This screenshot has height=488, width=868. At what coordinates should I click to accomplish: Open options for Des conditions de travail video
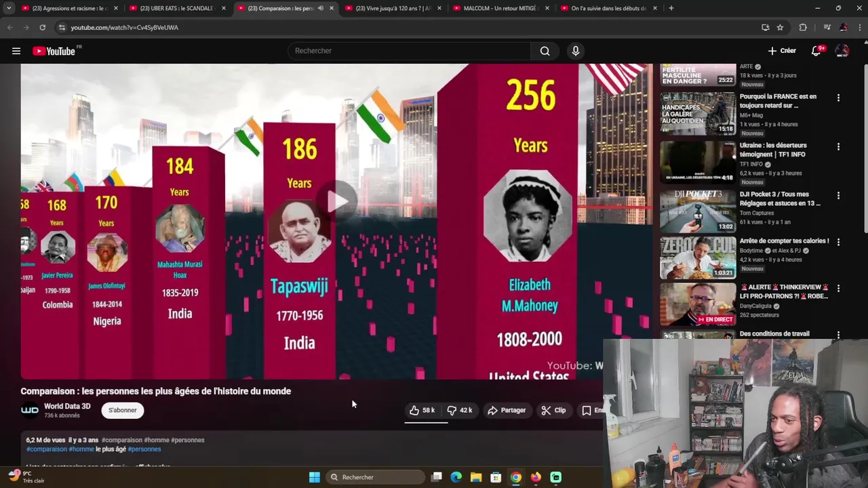tap(838, 335)
